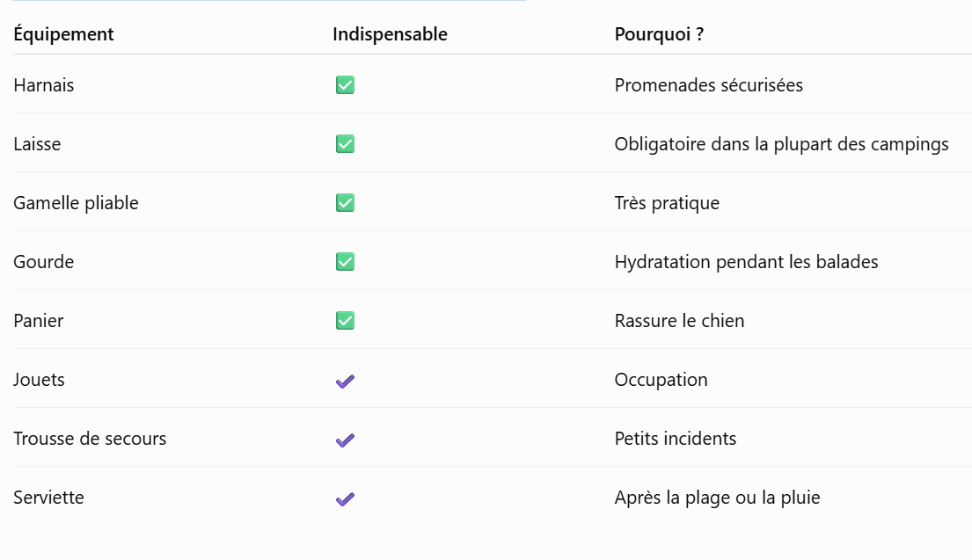Select Obligatoire dans la plupart des campings
The image size is (972, 560).
click(782, 144)
